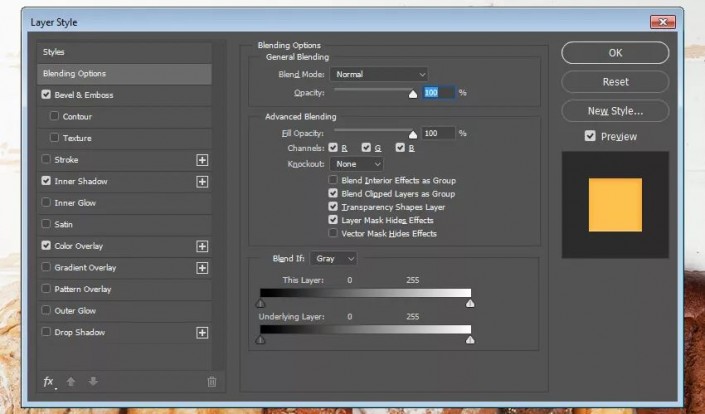Select the Satin effect entry
This screenshot has width=705, height=414.
125,224
